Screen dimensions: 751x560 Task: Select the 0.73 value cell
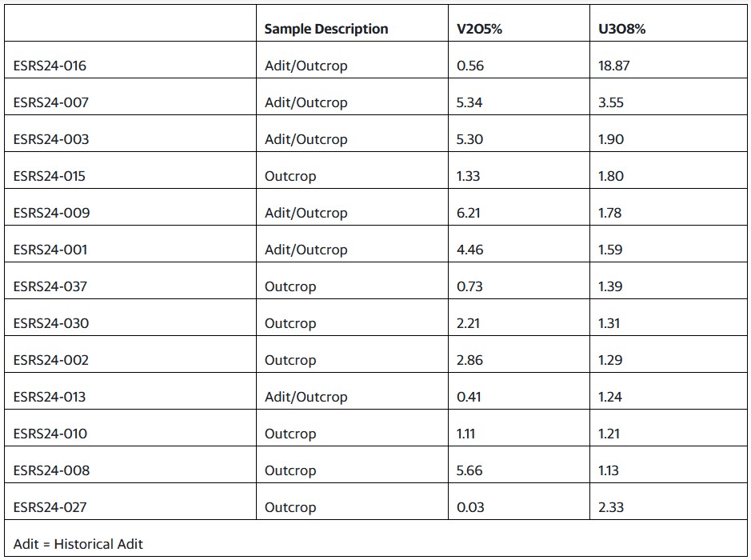point(469,286)
